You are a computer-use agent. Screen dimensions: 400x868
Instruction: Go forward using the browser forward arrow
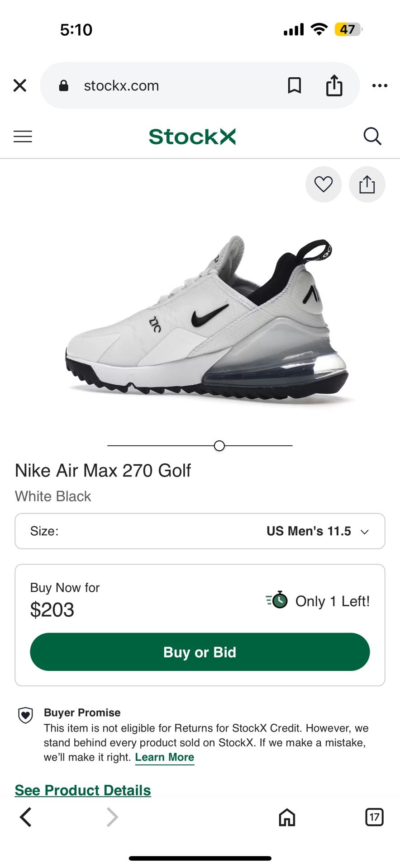112,817
